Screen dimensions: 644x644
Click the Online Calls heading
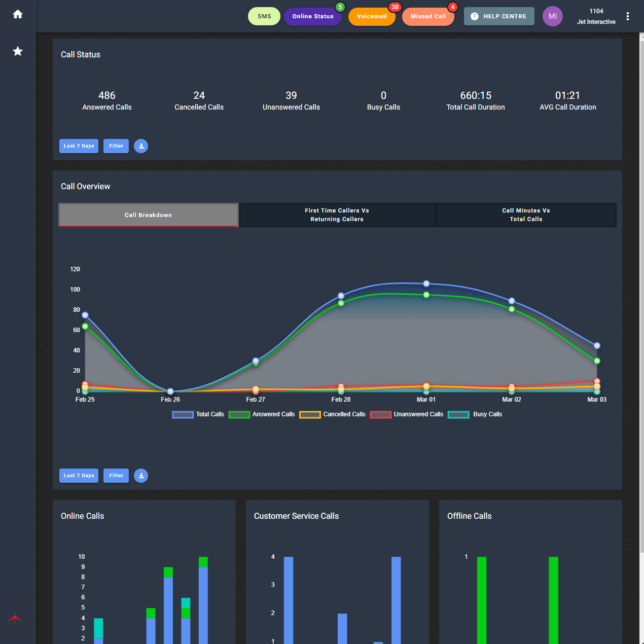click(83, 516)
